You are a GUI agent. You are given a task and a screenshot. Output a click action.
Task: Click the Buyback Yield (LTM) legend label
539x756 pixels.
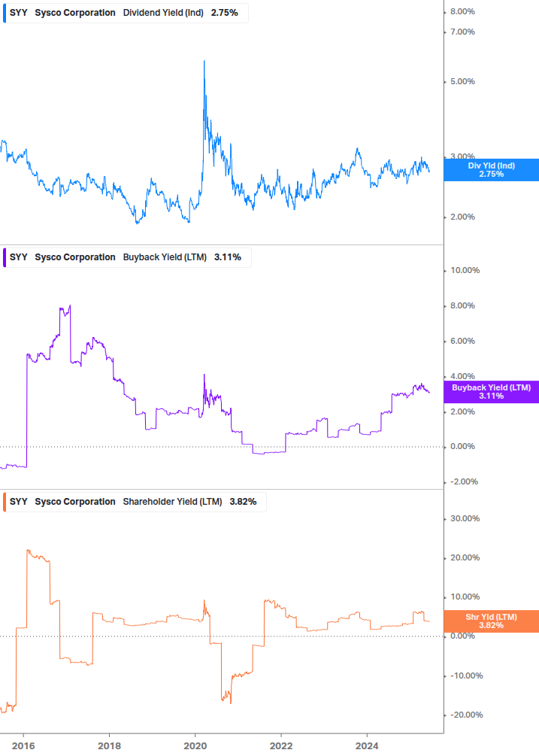pyautogui.click(x=165, y=257)
